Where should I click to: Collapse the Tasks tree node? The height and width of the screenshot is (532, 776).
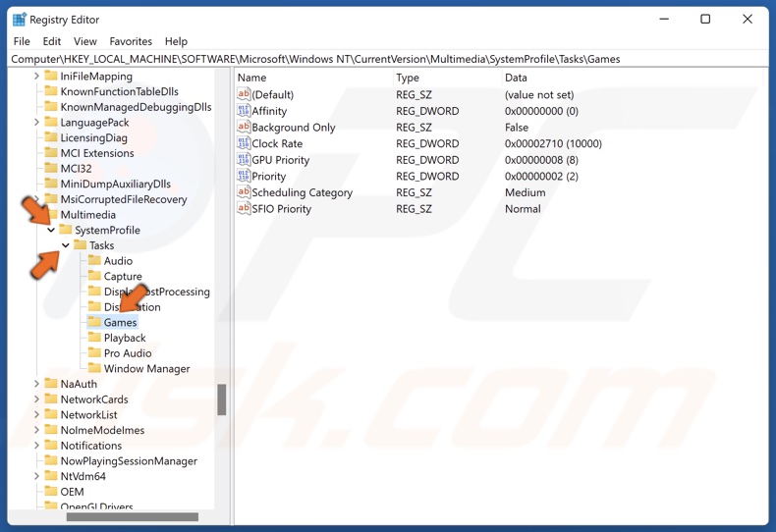(x=66, y=245)
